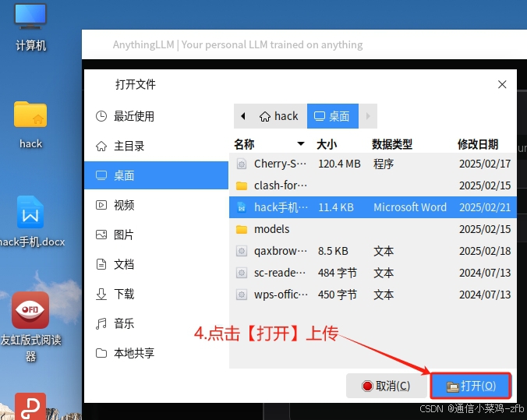527x420 pixels.
Task: Click the 120.4 MB size cell
Action: (x=339, y=164)
